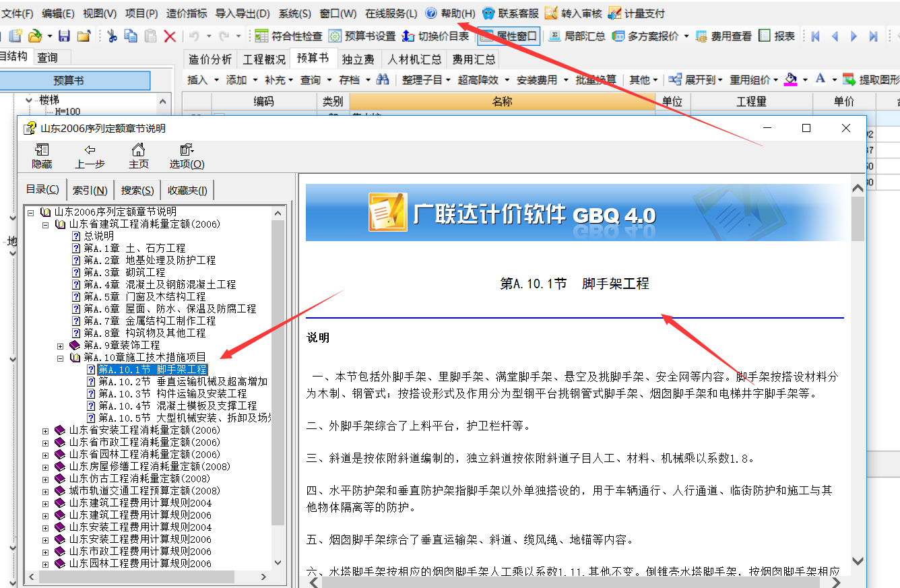Switch to 人材机汇总 tab

click(414, 59)
